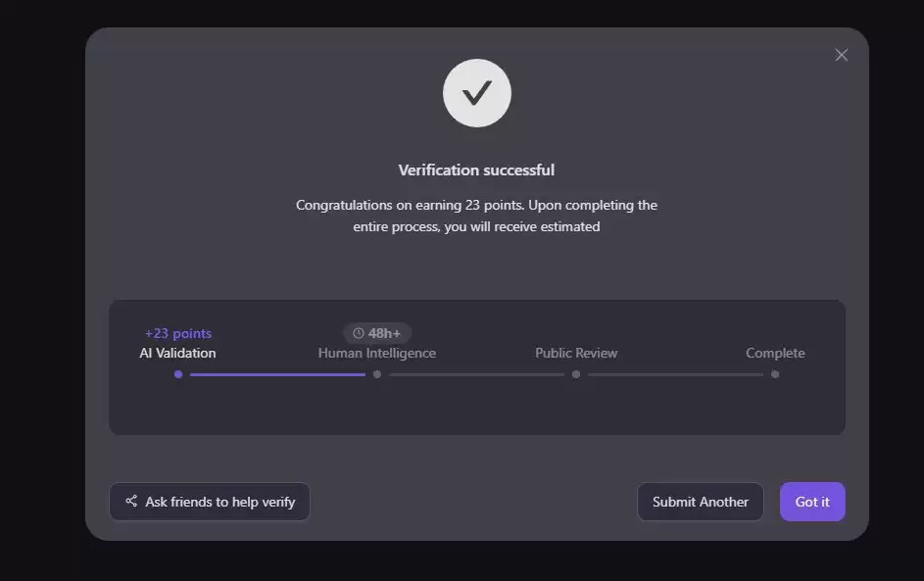
Task: Click the Public Review progress dot
Action: tap(576, 374)
